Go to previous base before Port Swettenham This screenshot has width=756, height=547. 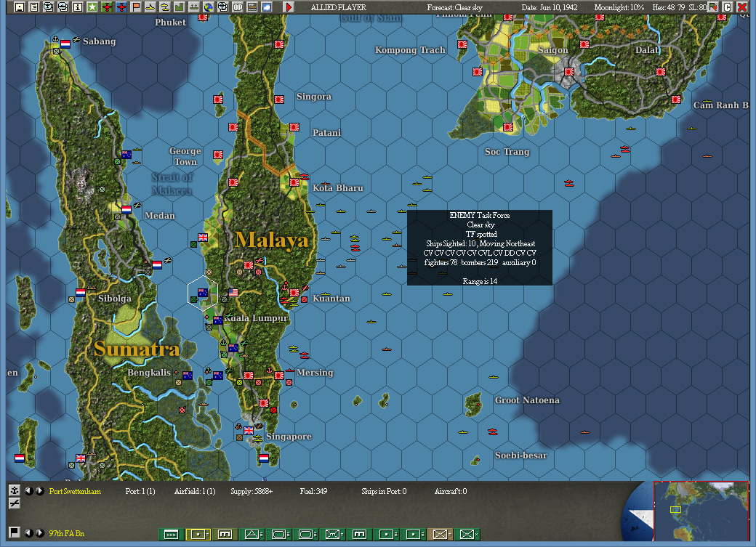(29, 491)
